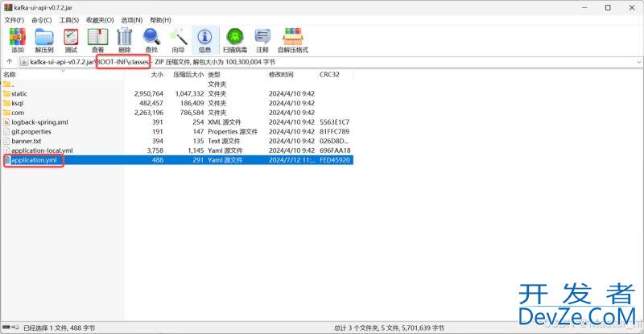Sort by Modified (修改时间) column header
This screenshot has height=334, width=644.
[x=281, y=74]
